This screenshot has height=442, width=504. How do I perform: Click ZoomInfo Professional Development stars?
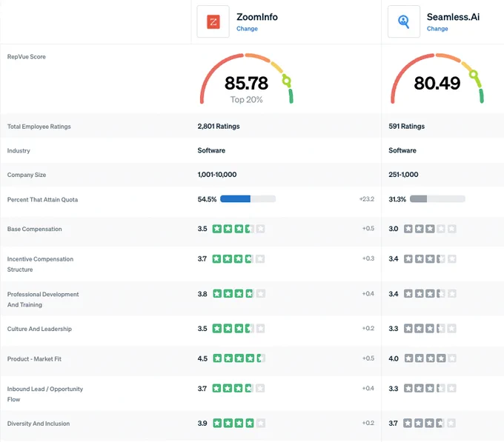239,294
